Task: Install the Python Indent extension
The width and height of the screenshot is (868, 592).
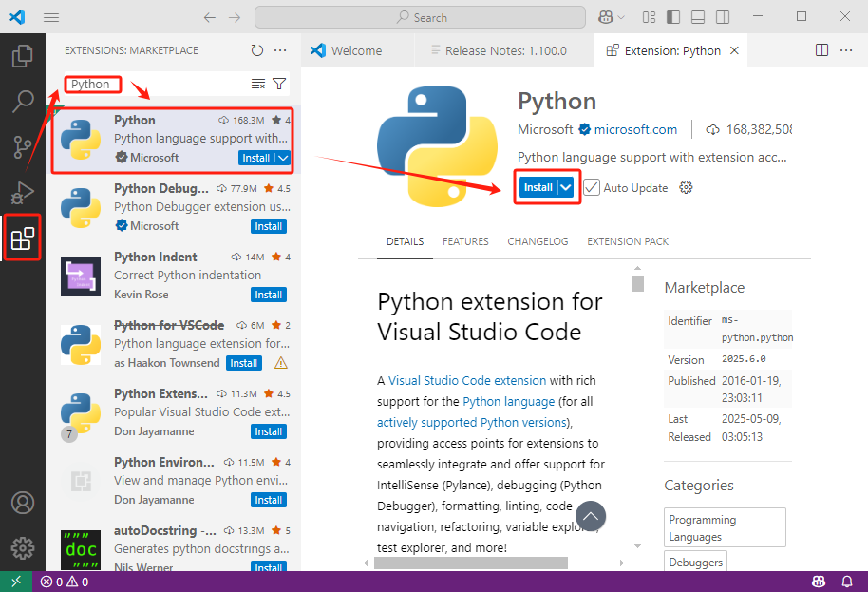Action: pyautogui.click(x=269, y=295)
